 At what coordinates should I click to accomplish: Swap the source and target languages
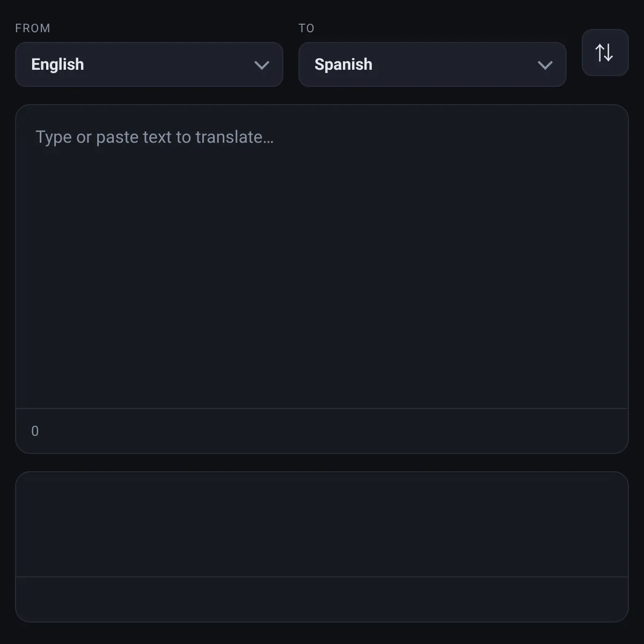click(x=605, y=53)
